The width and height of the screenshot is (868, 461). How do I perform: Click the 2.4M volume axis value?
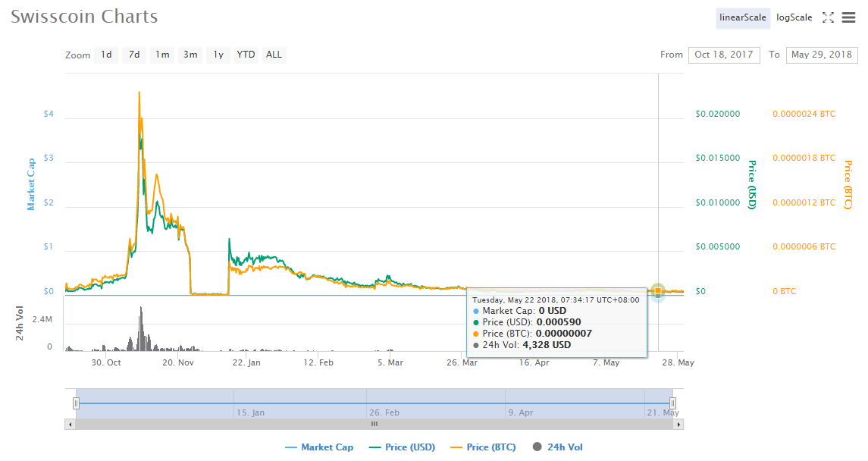[42, 319]
